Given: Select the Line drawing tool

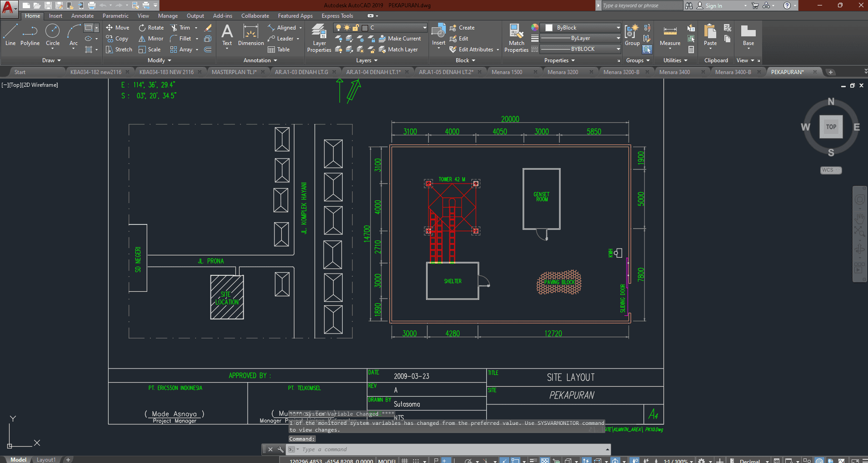Looking at the screenshot, I should tap(10, 35).
